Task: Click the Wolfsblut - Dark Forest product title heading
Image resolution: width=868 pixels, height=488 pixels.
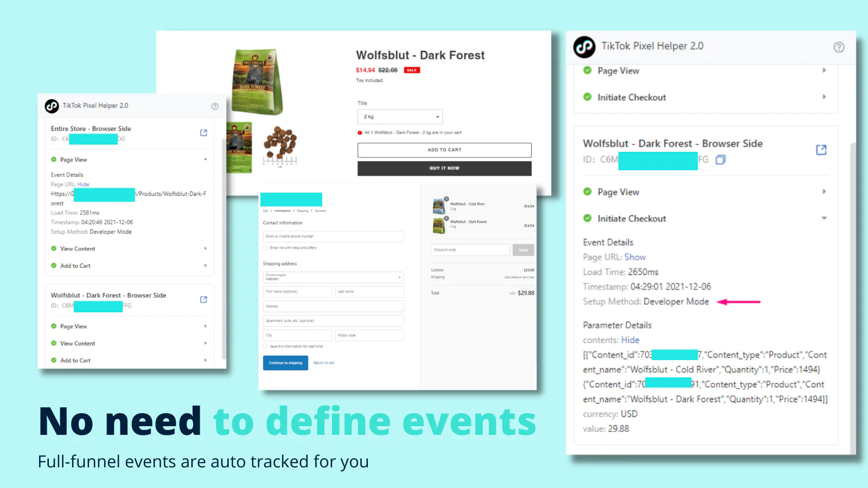Action: pyautogui.click(x=420, y=55)
